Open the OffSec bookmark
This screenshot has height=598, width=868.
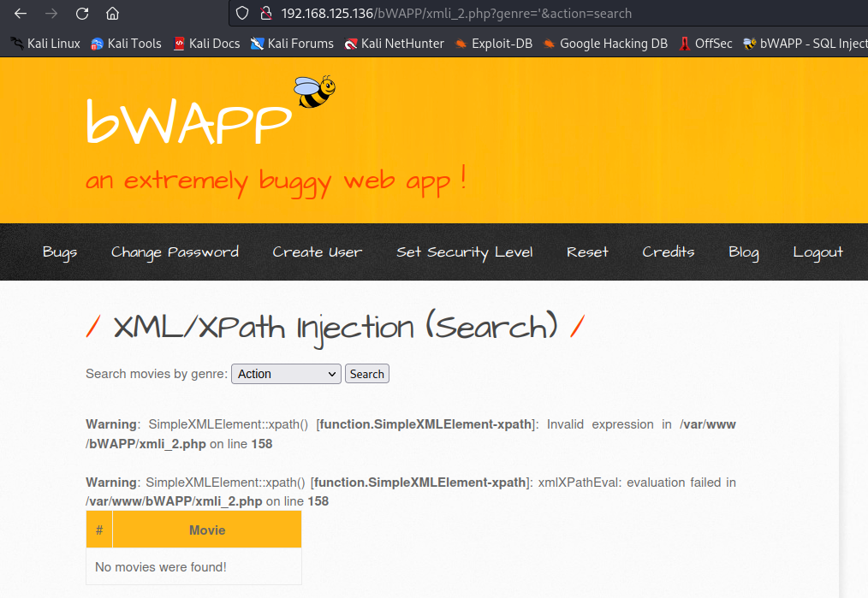coord(705,44)
